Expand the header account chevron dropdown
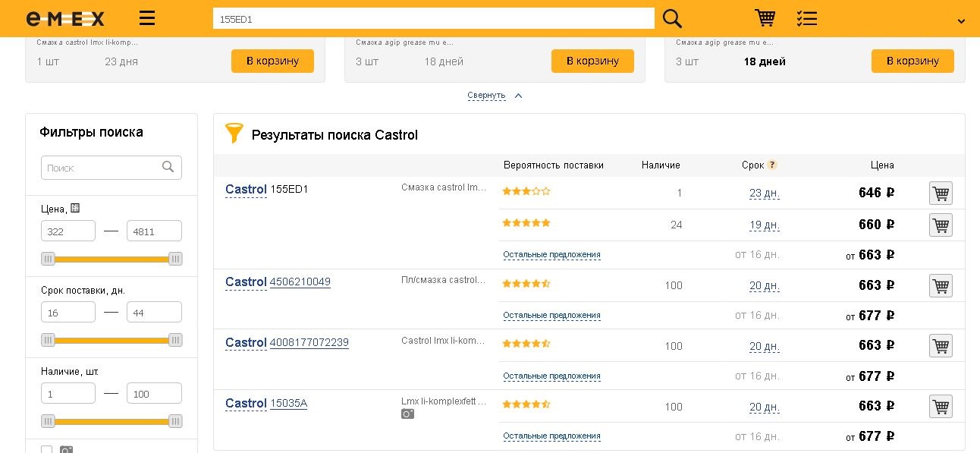Image resolution: width=980 pixels, height=453 pixels. pos(961,21)
